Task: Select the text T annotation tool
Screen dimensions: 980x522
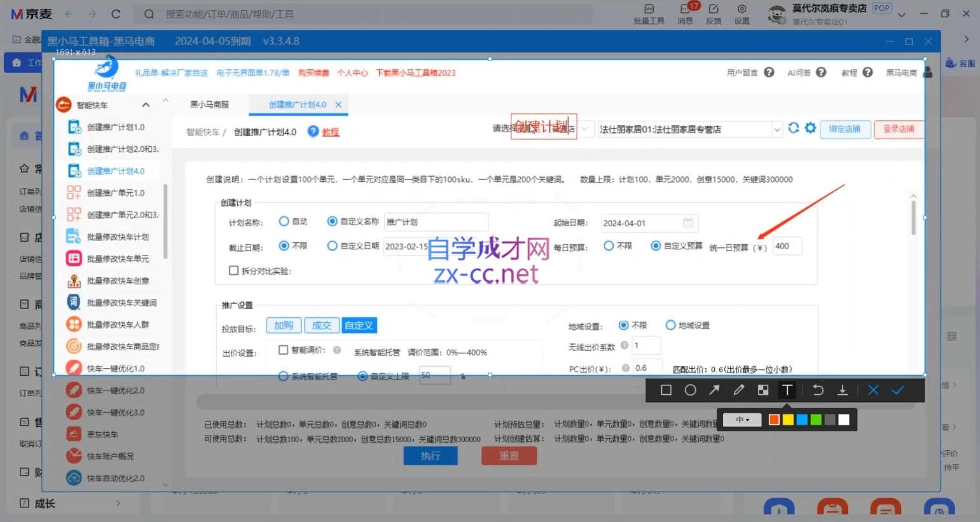Action: pos(787,390)
